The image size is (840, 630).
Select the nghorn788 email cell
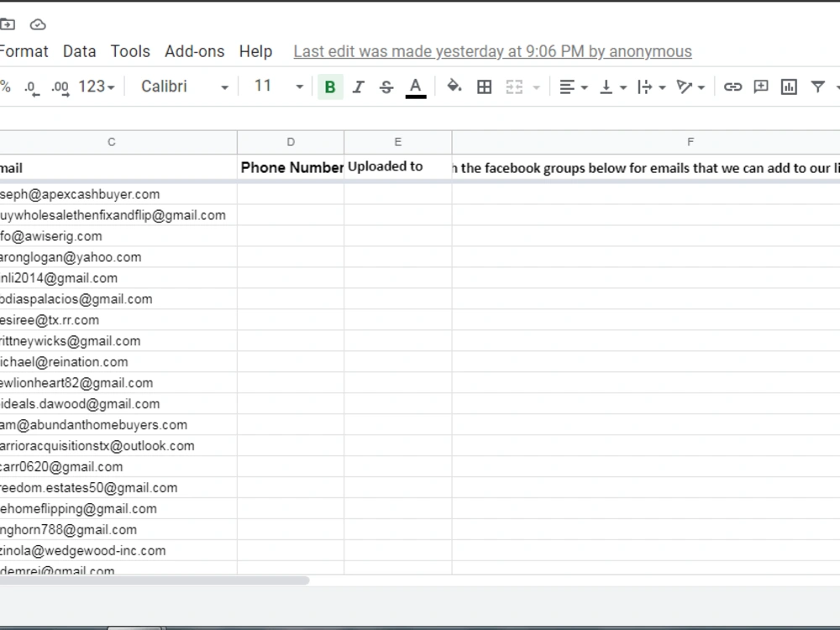[x=118, y=529]
